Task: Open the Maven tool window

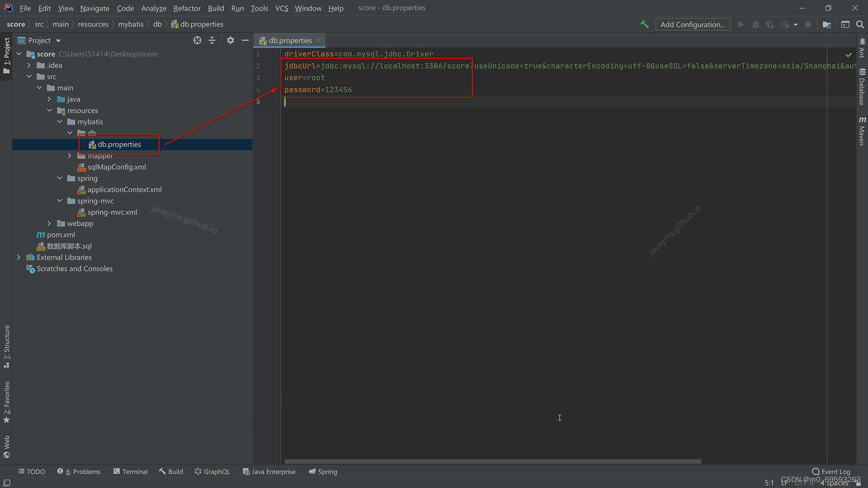Action: [x=862, y=131]
